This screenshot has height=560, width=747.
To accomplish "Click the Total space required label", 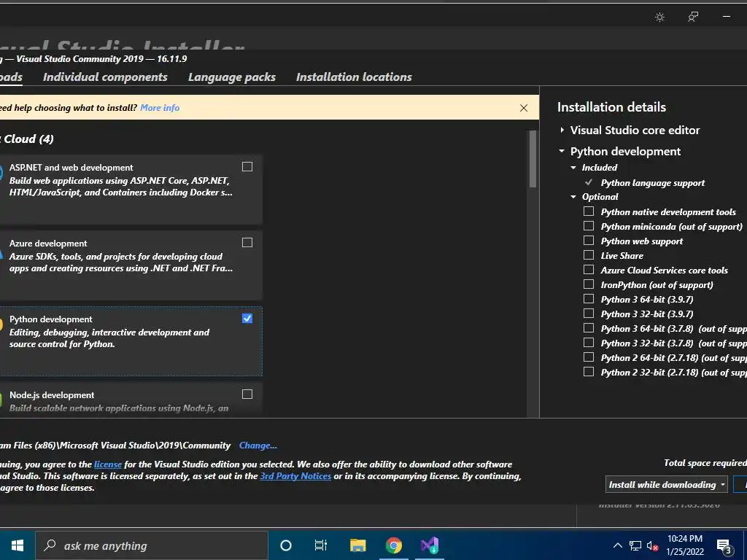I will [x=705, y=463].
